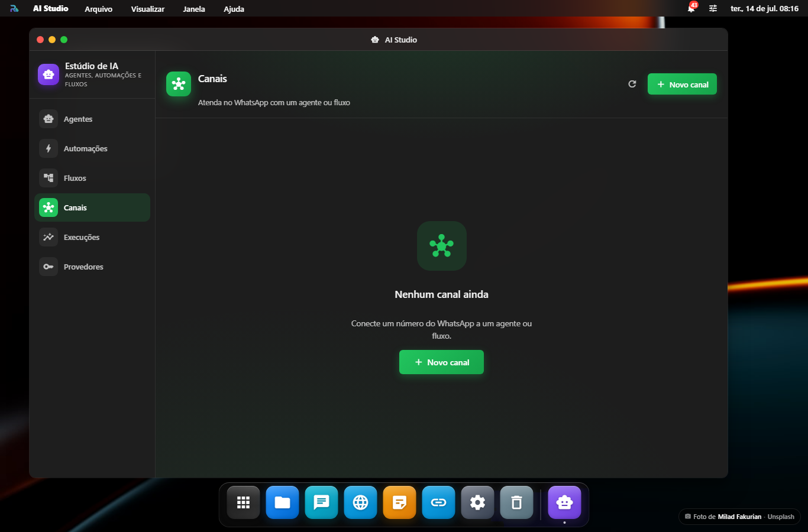Open Provedores with the key icon
Screen dimensions: 808x532
(x=92, y=267)
